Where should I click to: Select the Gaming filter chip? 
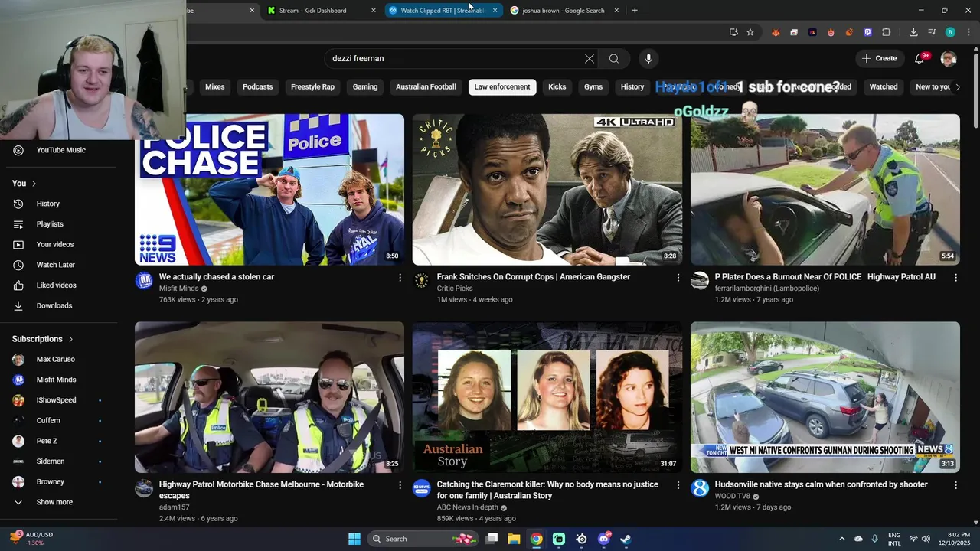point(365,87)
